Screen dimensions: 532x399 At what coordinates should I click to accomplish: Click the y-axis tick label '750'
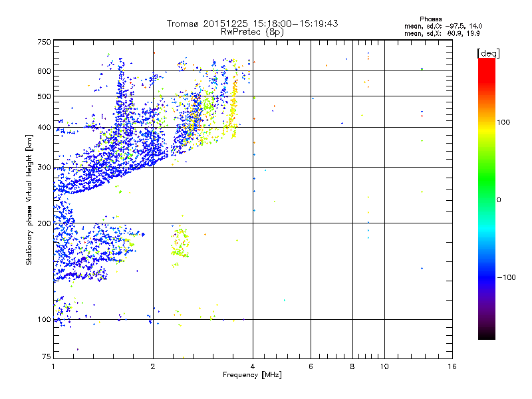[x=44, y=42]
